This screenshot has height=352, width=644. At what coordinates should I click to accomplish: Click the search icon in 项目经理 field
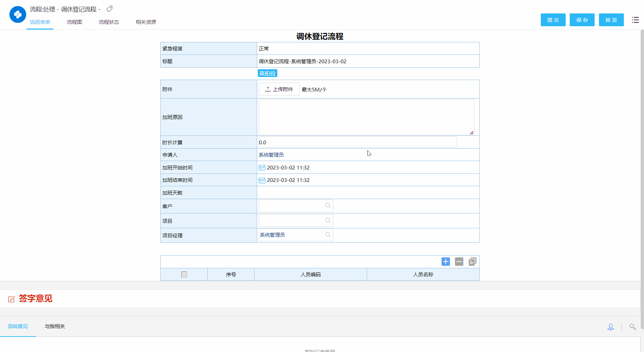pos(328,235)
